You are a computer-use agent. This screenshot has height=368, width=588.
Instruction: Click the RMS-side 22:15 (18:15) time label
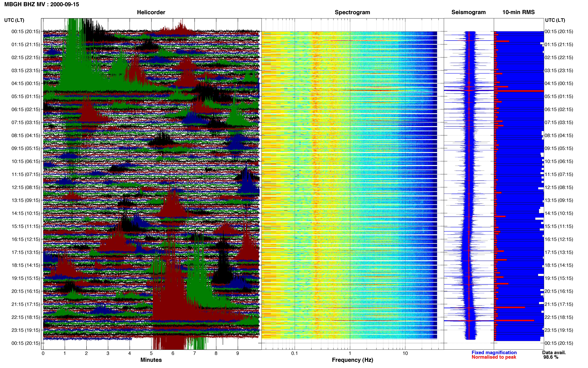(x=559, y=317)
